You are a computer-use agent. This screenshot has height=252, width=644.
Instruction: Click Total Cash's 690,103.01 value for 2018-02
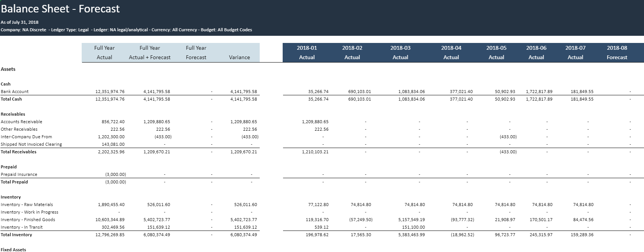359,99
